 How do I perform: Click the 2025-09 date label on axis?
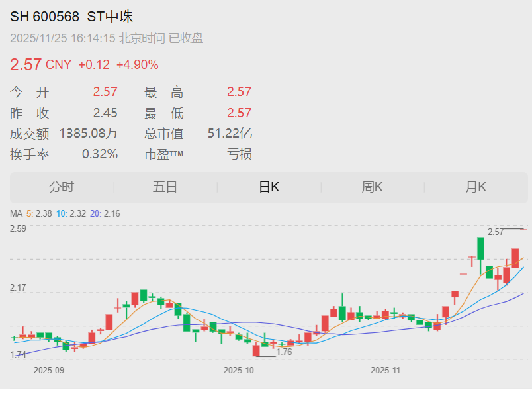point(49,371)
